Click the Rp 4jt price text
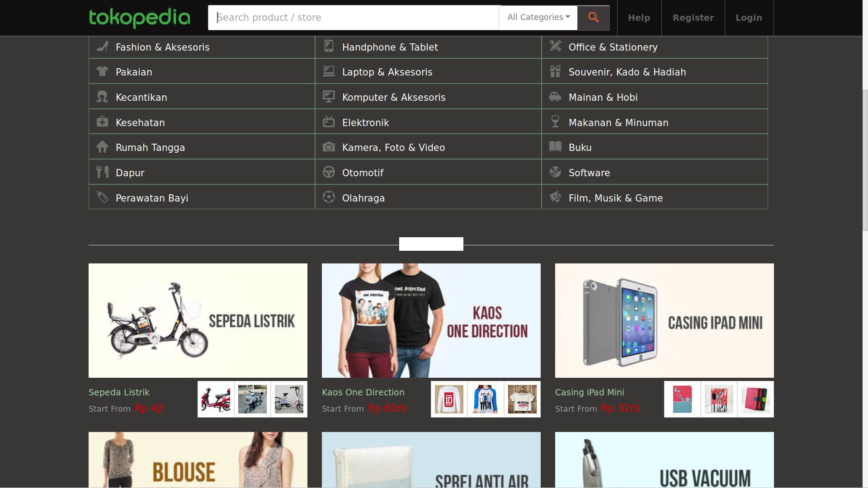 (149, 408)
